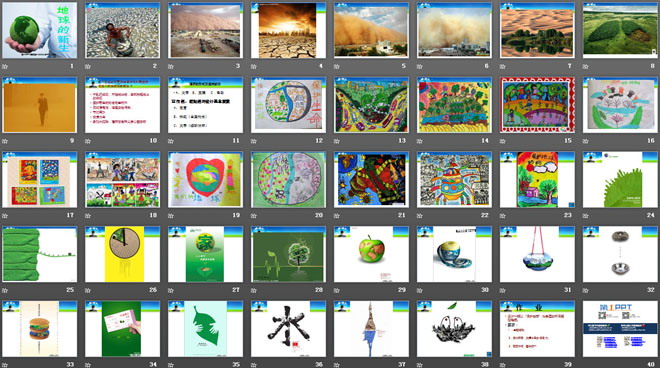This screenshot has width=660, height=368.
Task: Select slide 21 dark blue abstract painting
Action: click(371, 179)
